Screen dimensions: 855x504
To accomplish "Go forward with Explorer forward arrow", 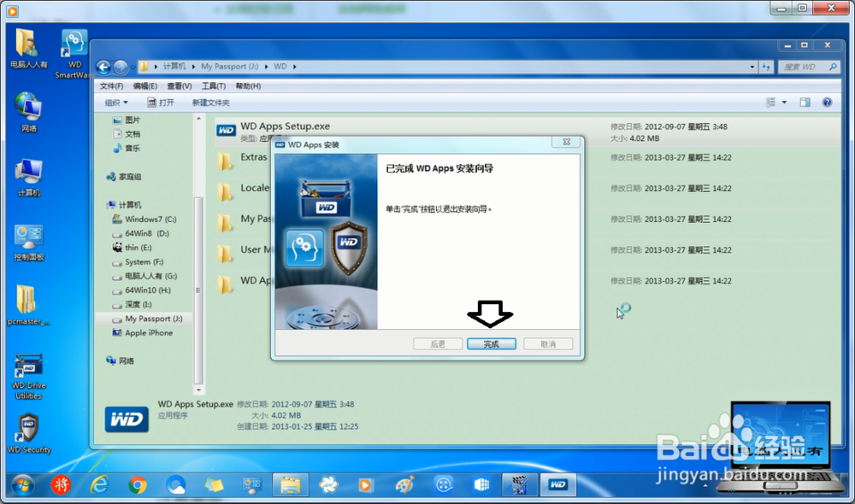I will [x=121, y=67].
